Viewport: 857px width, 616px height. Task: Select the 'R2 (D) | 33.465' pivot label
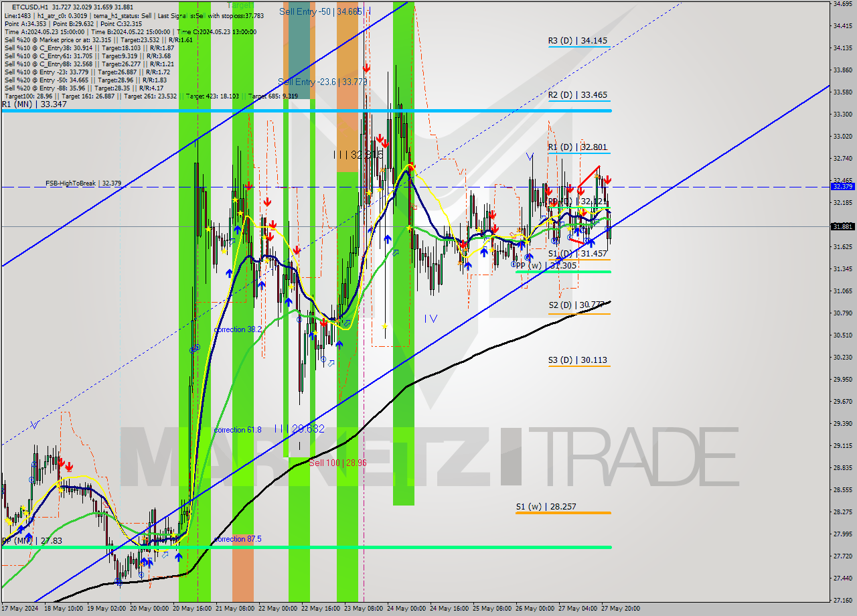click(x=578, y=95)
